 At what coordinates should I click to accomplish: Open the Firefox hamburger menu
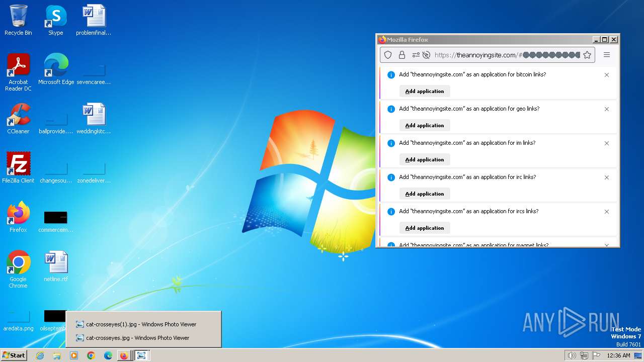click(x=607, y=55)
